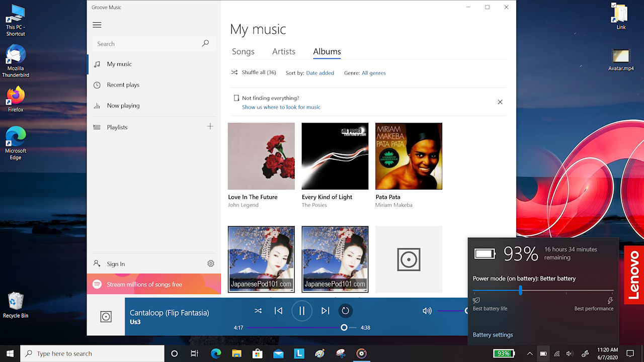Image resolution: width=644 pixels, height=362 pixels.
Task: Open Pata Pata album cover
Action: 409,156
